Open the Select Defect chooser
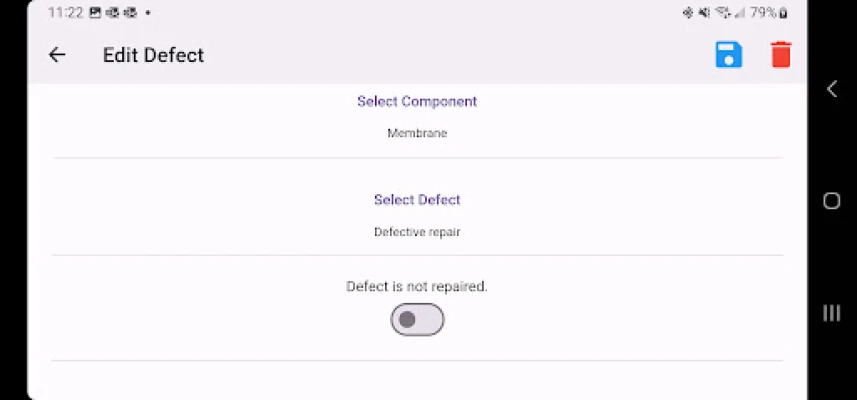Screen dimensions: 857x400 417,199
